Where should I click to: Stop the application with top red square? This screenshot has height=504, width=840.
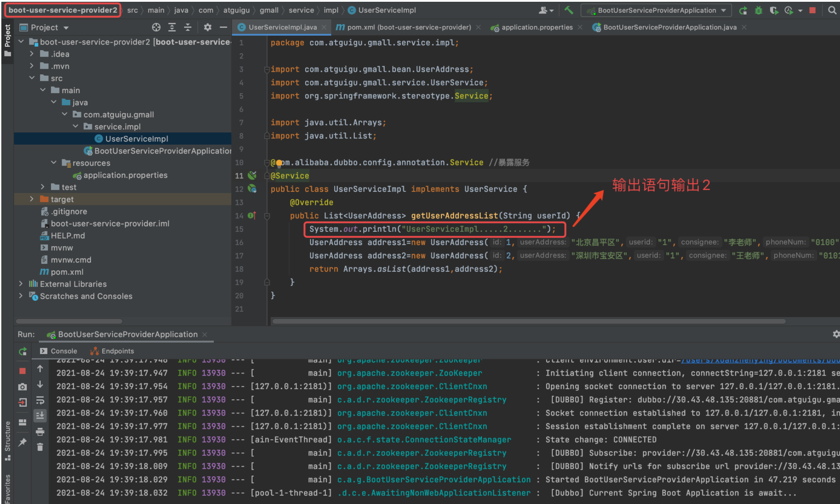[812, 10]
